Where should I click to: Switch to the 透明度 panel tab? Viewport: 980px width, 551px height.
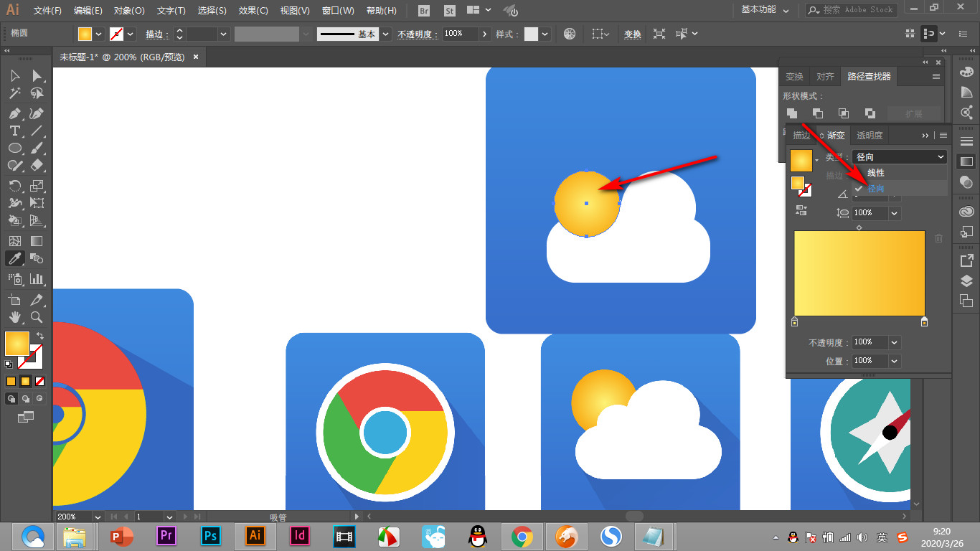870,135
